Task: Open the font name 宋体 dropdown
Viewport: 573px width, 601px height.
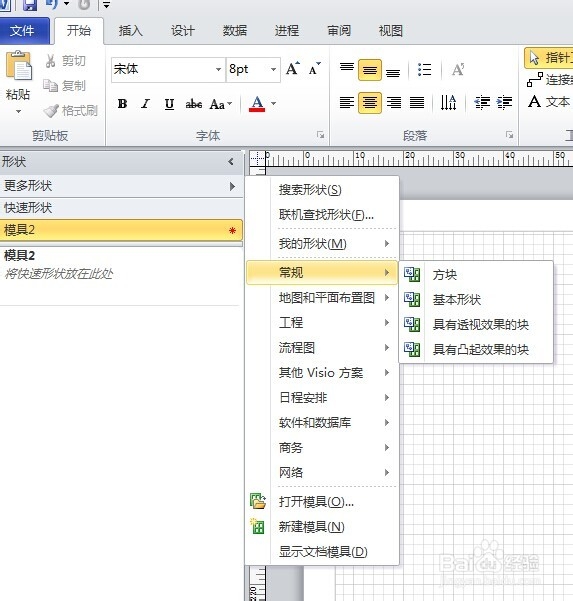Action: pyautogui.click(x=218, y=69)
